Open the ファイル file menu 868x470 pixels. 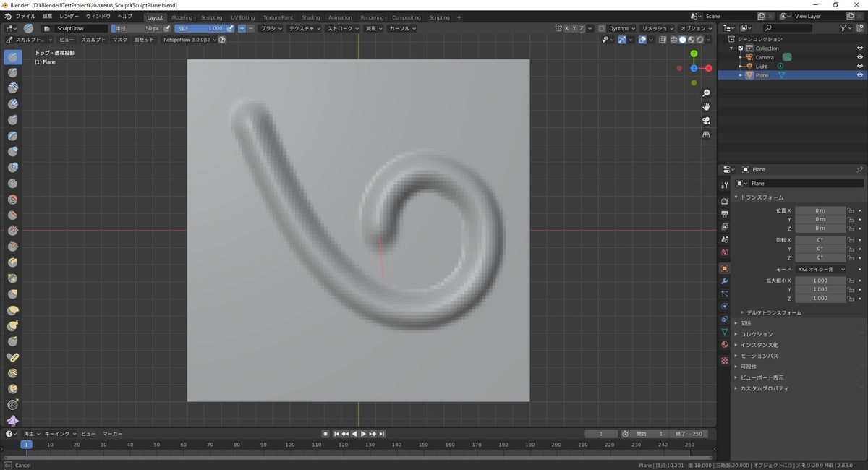tap(25, 16)
